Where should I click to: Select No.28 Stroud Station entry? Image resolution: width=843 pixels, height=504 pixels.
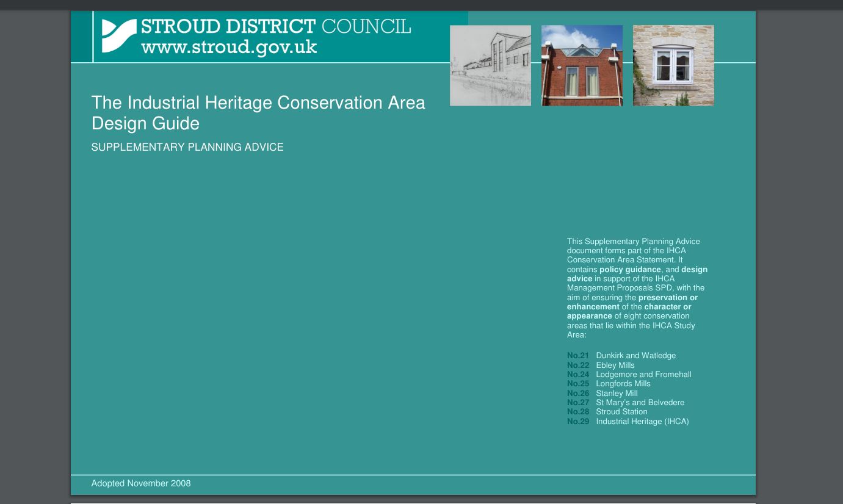point(621,412)
